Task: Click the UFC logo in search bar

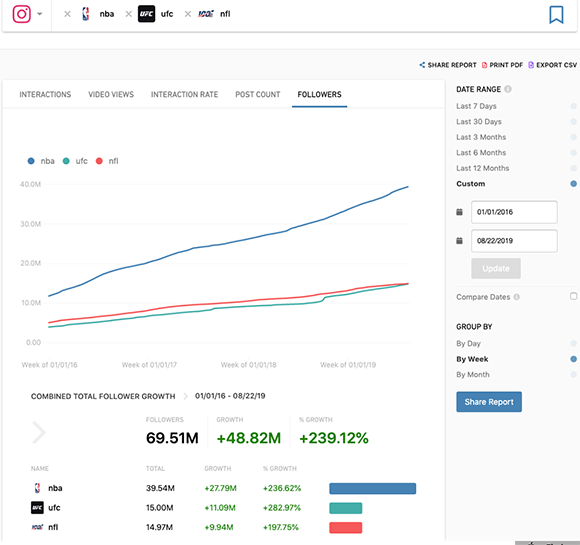Action: pyautogui.click(x=146, y=14)
